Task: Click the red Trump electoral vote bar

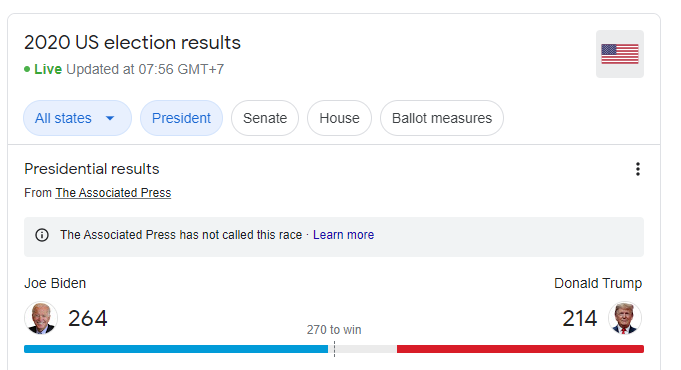Action: click(520, 349)
